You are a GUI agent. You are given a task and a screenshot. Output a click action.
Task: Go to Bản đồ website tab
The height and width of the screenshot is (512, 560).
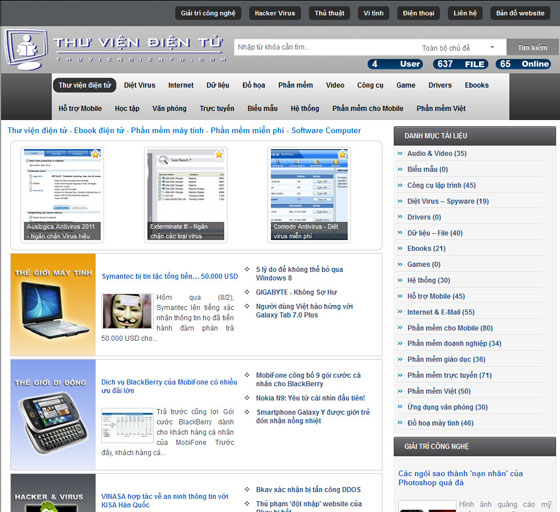[520, 13]
